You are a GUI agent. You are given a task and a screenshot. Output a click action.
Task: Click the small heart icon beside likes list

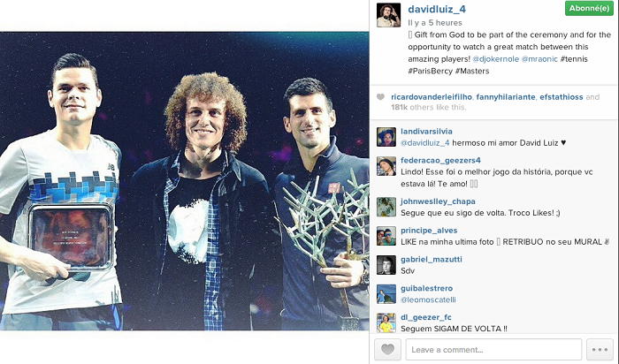pos(380,97)
